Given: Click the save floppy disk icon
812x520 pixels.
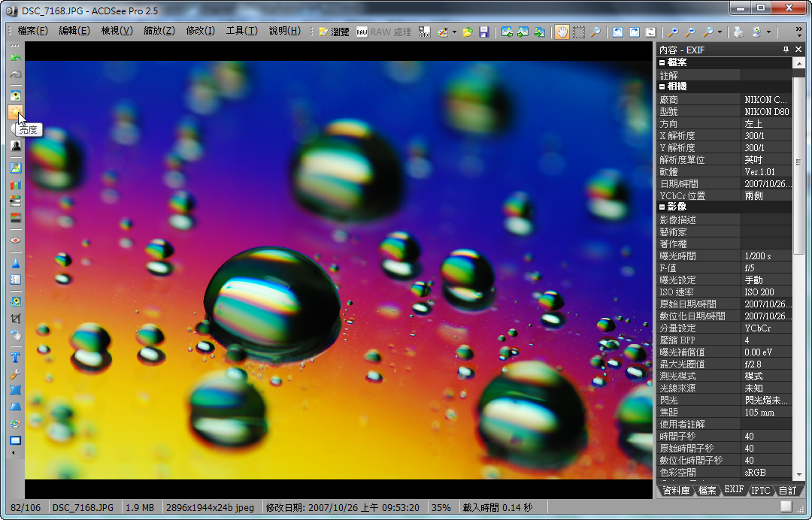Looking at the screenshot, I should point(484,32).
